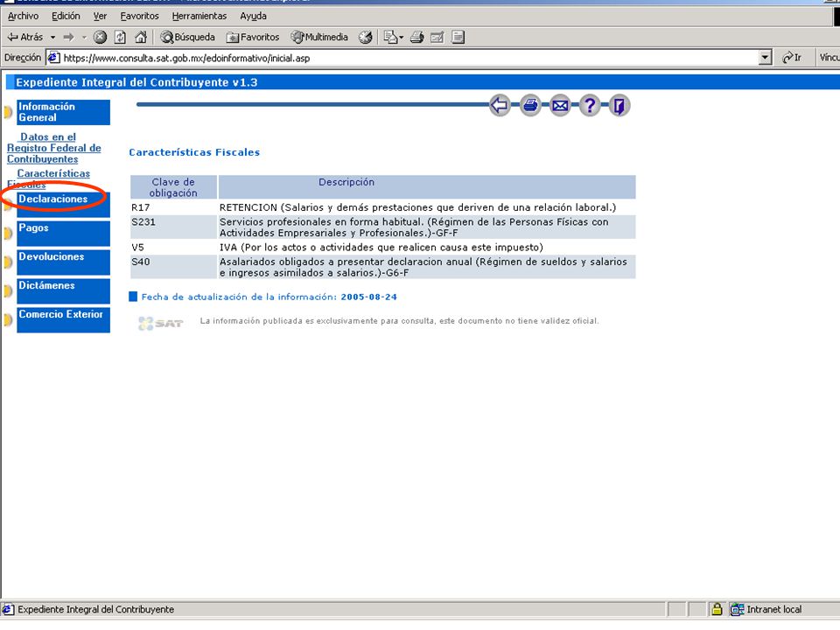Open the Favoritos menu in menu bar

point(139,16)
